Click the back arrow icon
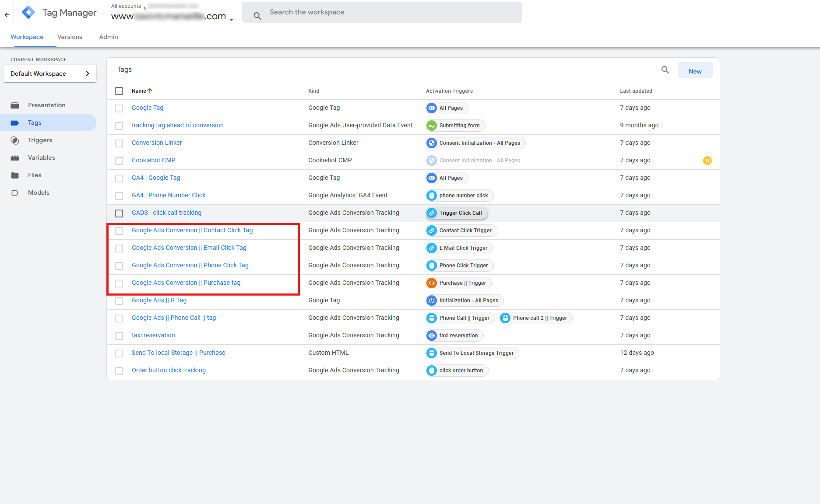 point(7,15)
